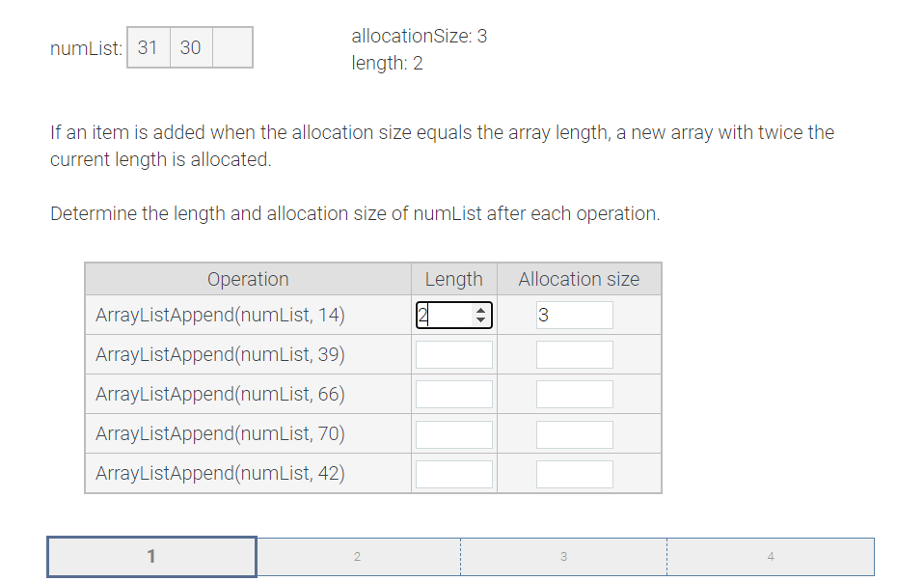Select the Length field for ArrayListAppend 66
The image size is (924, 582).
pyautogui.click(x=453, y=393)
